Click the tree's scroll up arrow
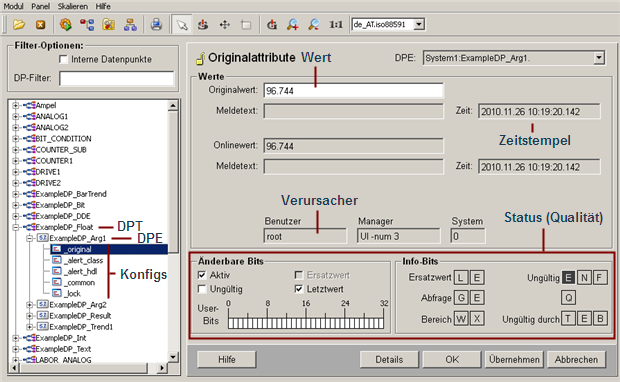This screenshot has width=620, height=382. (x=173, y=106)
